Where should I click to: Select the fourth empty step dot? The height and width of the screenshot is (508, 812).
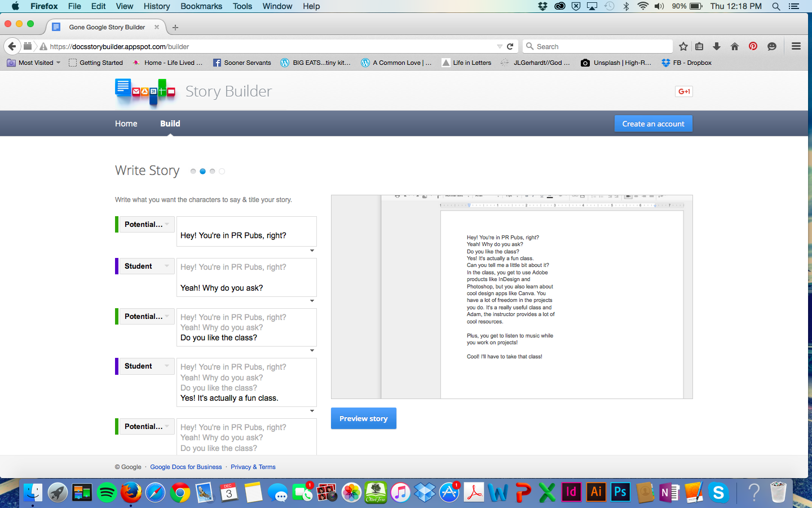coord(222,171)
